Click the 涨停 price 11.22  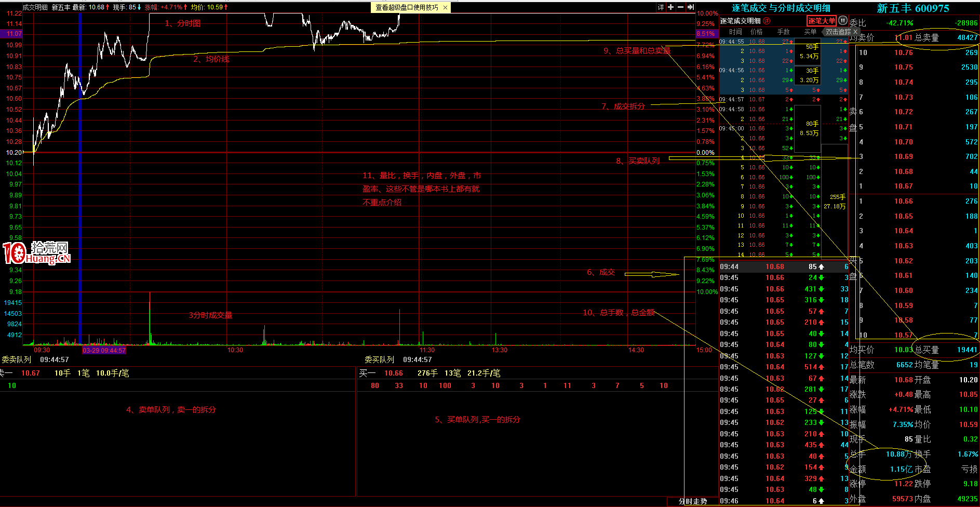click(x=903, y=484)
